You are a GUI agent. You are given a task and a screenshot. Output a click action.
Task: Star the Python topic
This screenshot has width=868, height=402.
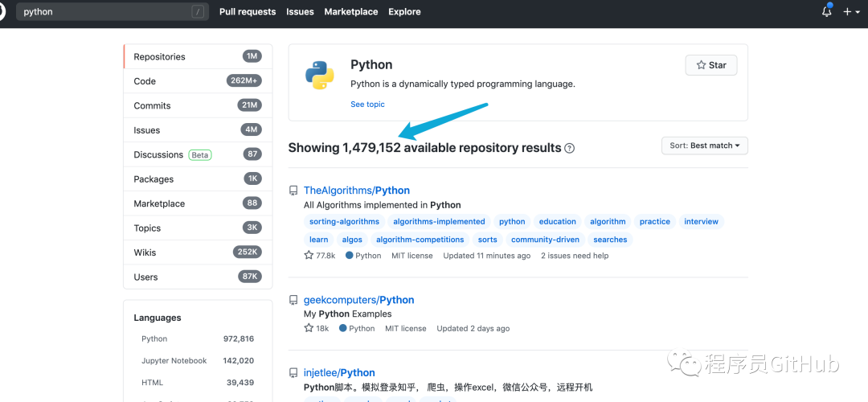pos(710,65)
